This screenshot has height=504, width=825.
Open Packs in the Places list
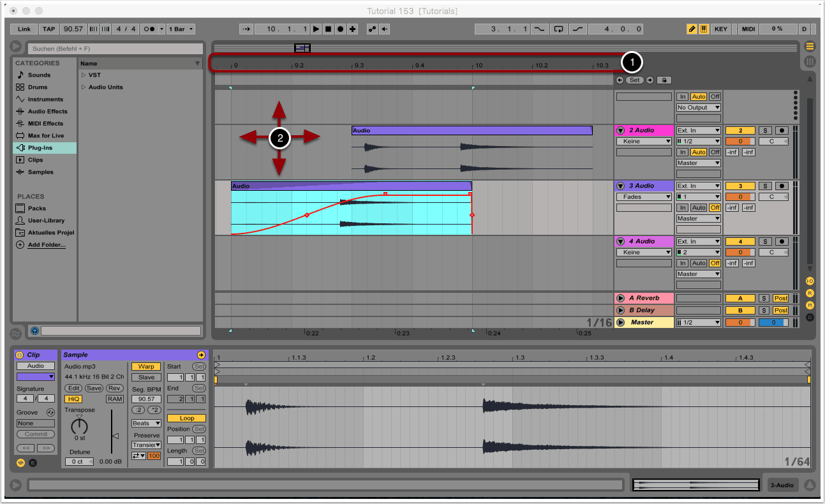pos(36,209)
